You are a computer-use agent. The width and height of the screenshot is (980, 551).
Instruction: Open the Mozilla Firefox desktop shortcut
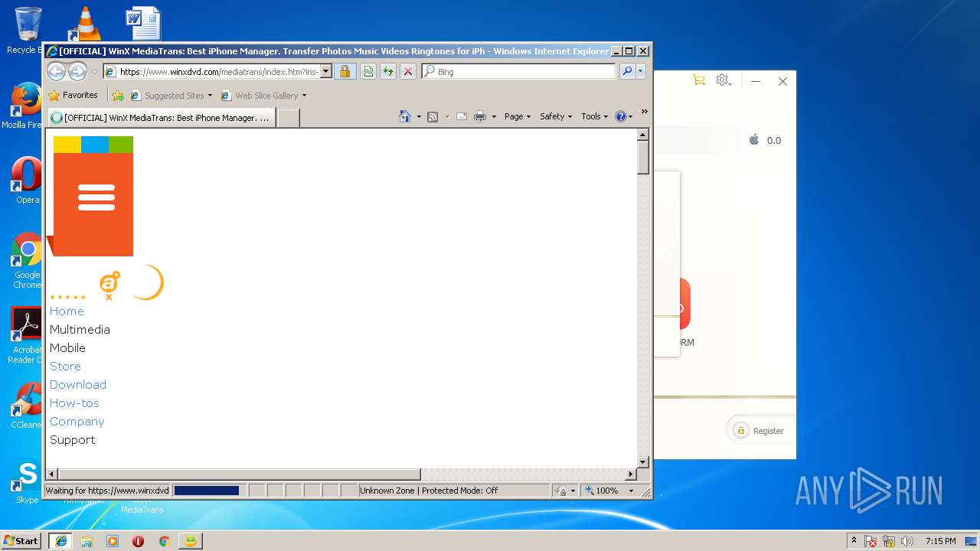coord(26,106)
